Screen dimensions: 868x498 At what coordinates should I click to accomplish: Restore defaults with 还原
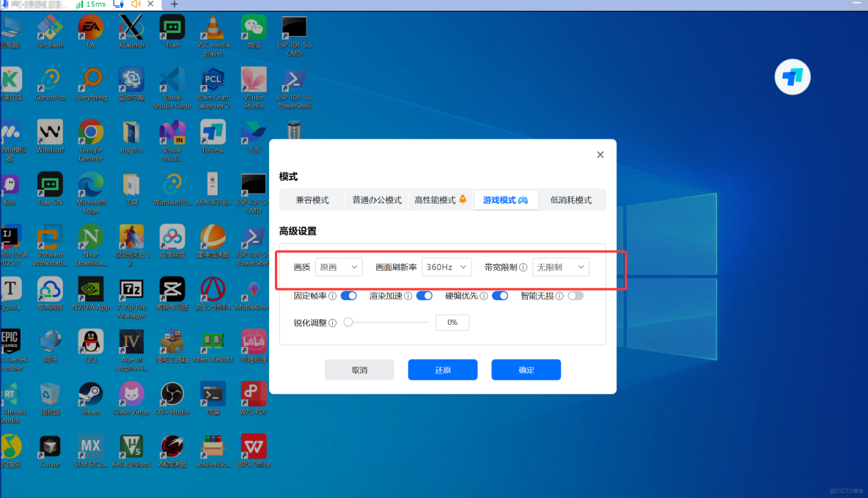tap(442, 369)
